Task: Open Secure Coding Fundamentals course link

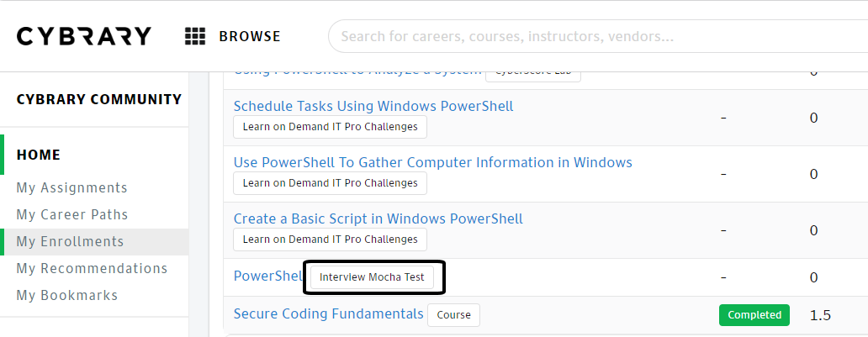Action: tap(328, 313)
